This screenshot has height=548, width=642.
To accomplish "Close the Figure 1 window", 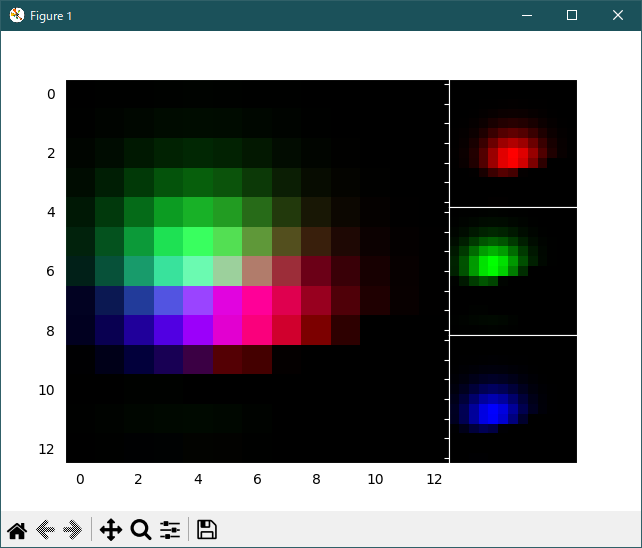I will 618,16.
